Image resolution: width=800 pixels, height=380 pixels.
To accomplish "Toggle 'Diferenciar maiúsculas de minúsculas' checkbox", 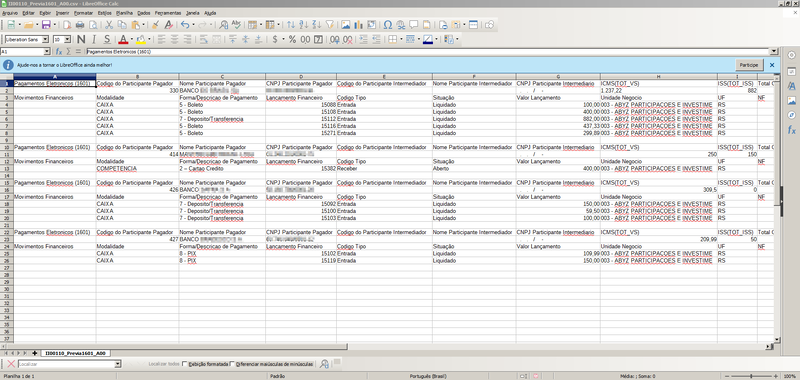I will (x=232, y=364).
